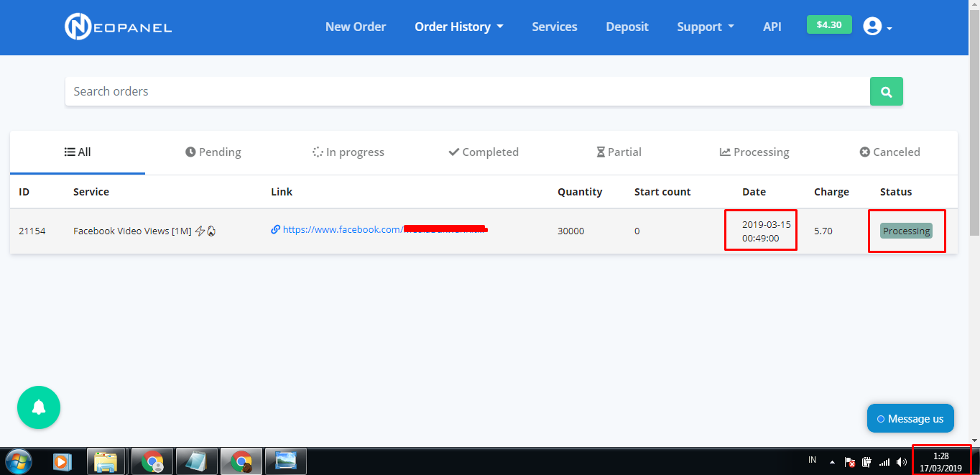Click the Action Center flag icon
This screenshot has width=980, height=475.
[x=850, y=462]
